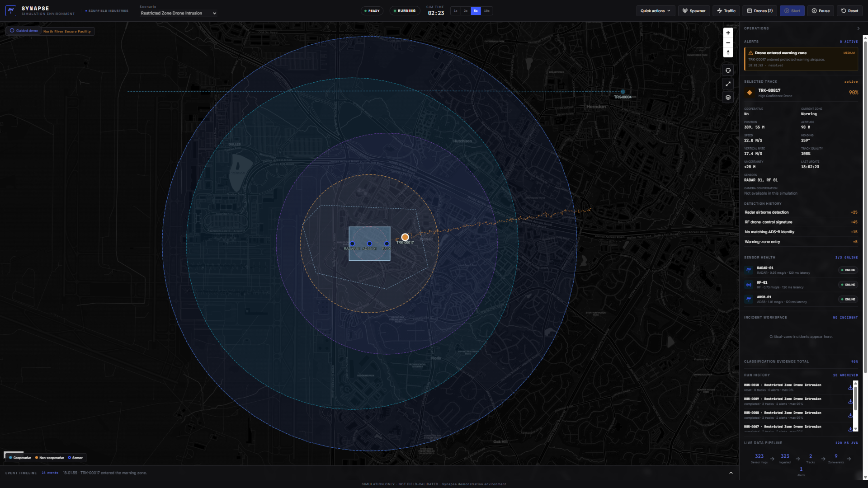Toggle RF-01 ONLINE status
Viewport: 868px width, 488px height.
(848, 285)
